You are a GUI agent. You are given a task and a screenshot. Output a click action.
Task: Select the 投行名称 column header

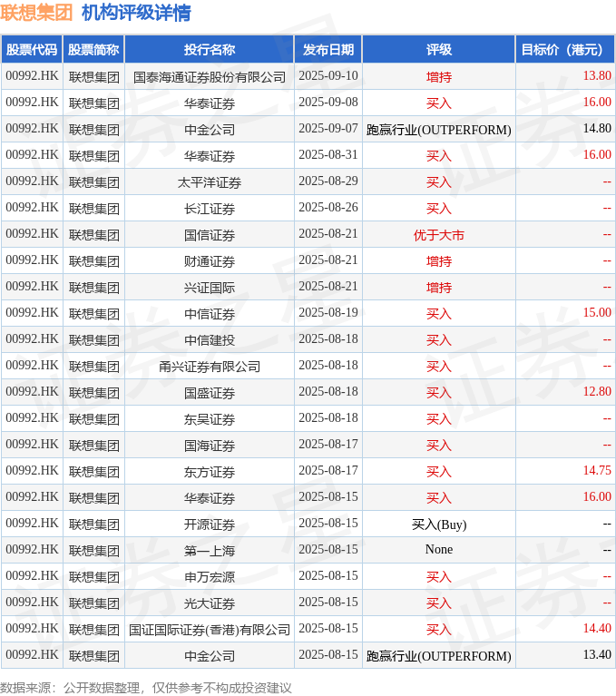click(210, 49)
